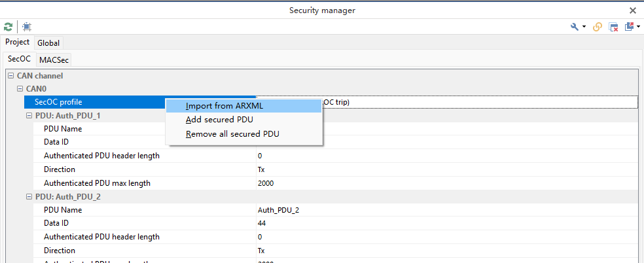
Task: Click the frame icon beside refresh
Action: 26,27
